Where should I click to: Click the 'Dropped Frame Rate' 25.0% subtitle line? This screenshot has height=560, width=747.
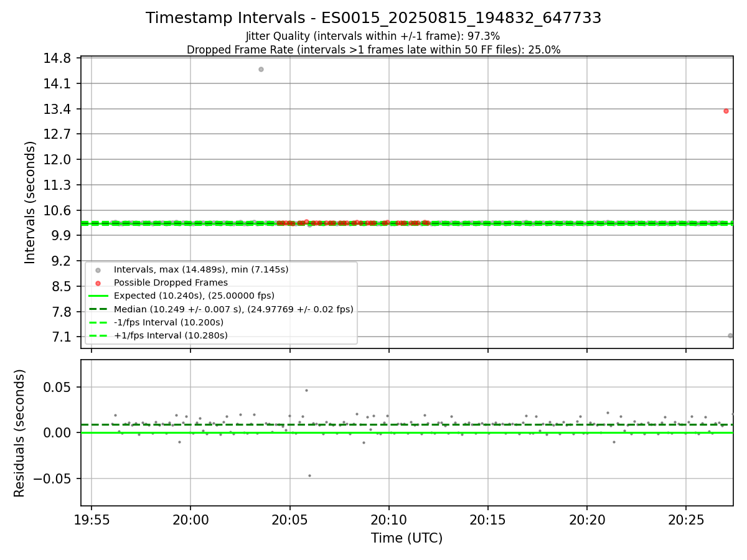[374, 50]
